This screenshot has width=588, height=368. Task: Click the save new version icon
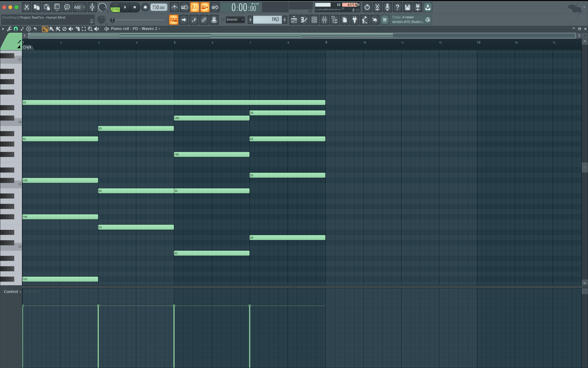point(417,7)
